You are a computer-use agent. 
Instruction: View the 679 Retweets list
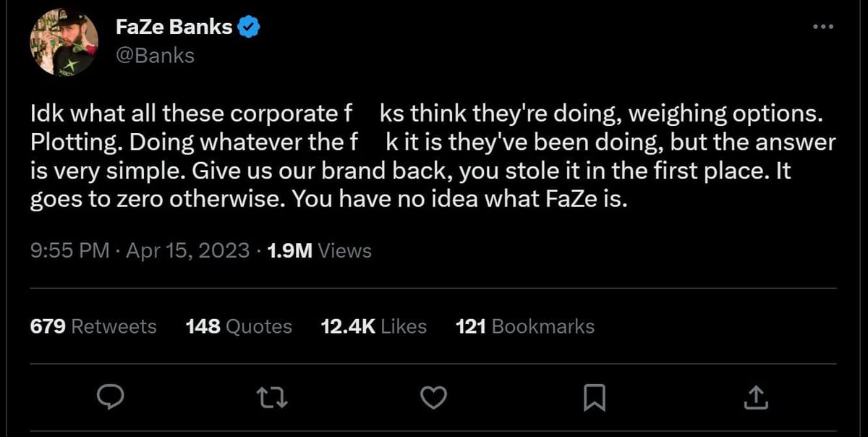[x=93, y=326]
